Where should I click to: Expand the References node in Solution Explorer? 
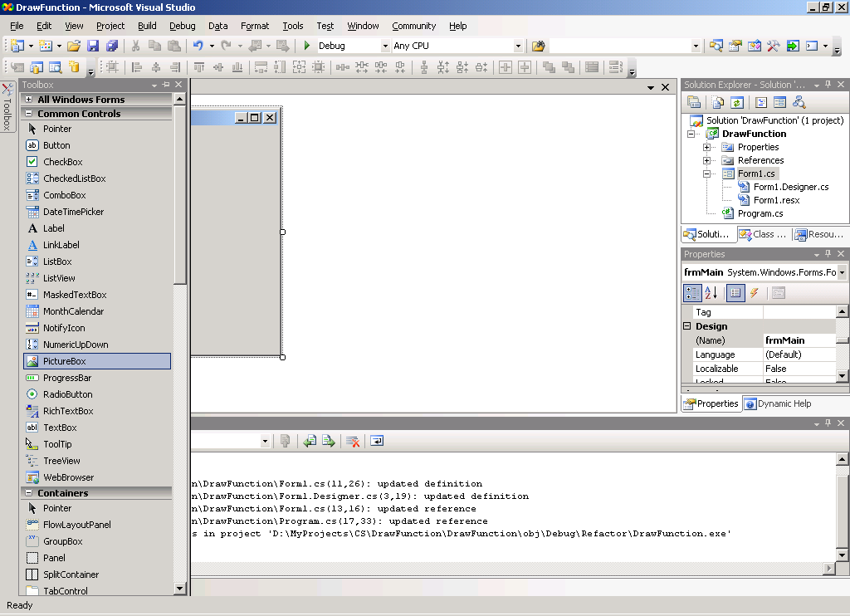point(706,160)
